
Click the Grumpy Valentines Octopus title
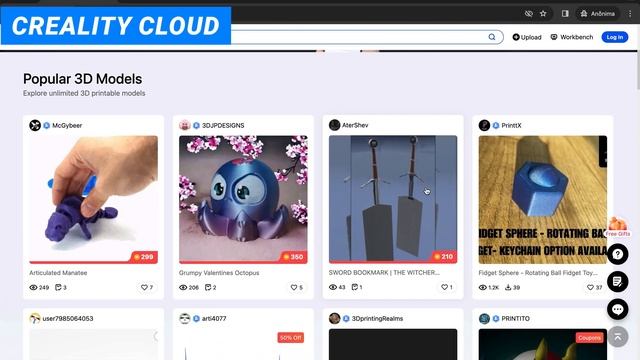click(219, 273)
